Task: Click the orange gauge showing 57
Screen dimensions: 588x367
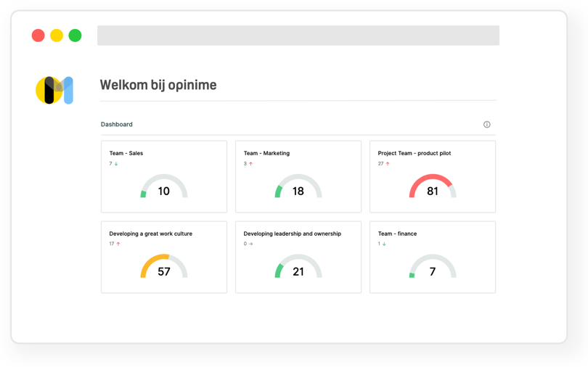Action: pos(164,267)
